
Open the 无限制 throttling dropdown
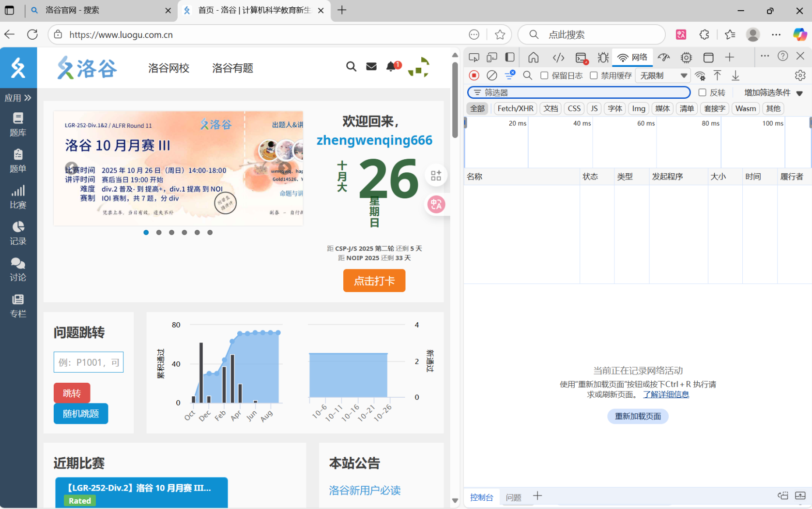tap(663, 75)
